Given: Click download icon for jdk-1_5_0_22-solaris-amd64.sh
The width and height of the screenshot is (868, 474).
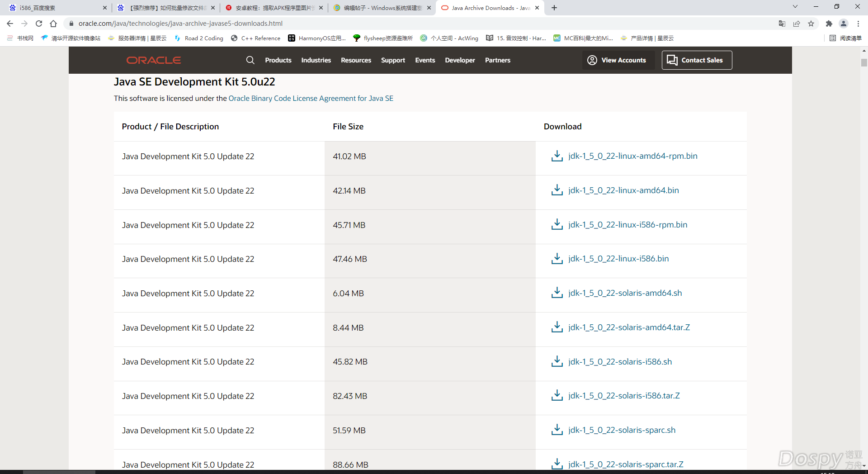Looking at the screenshot, I should (x=557, y=293).
